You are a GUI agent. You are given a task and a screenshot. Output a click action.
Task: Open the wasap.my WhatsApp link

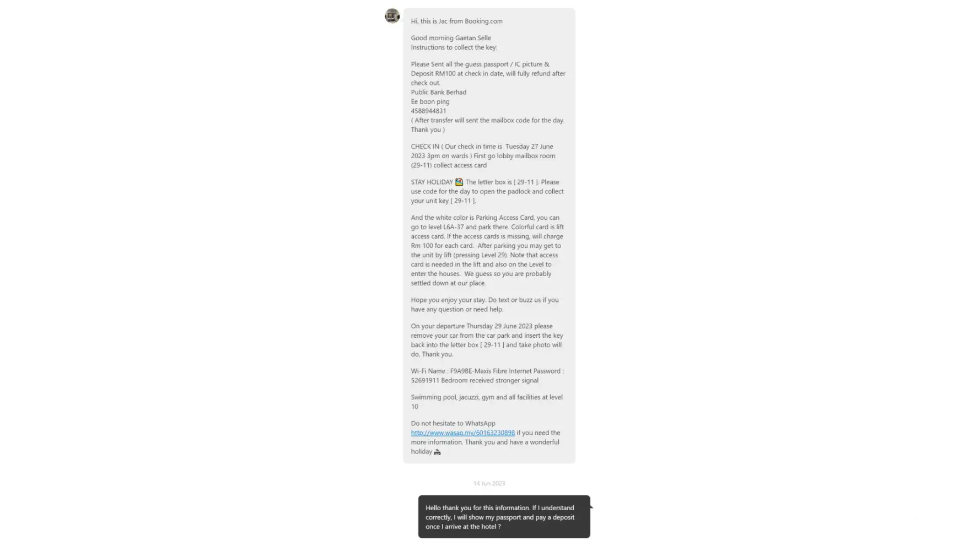click(462, 433)
